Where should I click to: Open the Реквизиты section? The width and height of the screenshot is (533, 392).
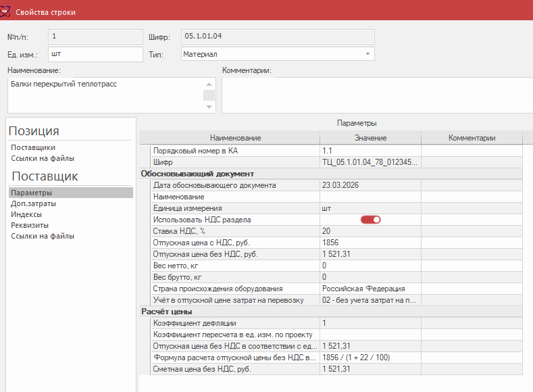point(30,225)
